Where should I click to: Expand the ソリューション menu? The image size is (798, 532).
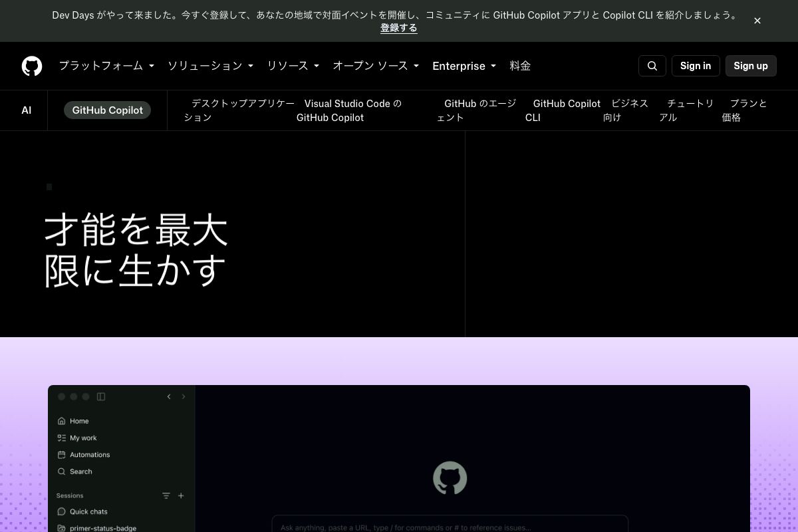(x=210, y=66)
